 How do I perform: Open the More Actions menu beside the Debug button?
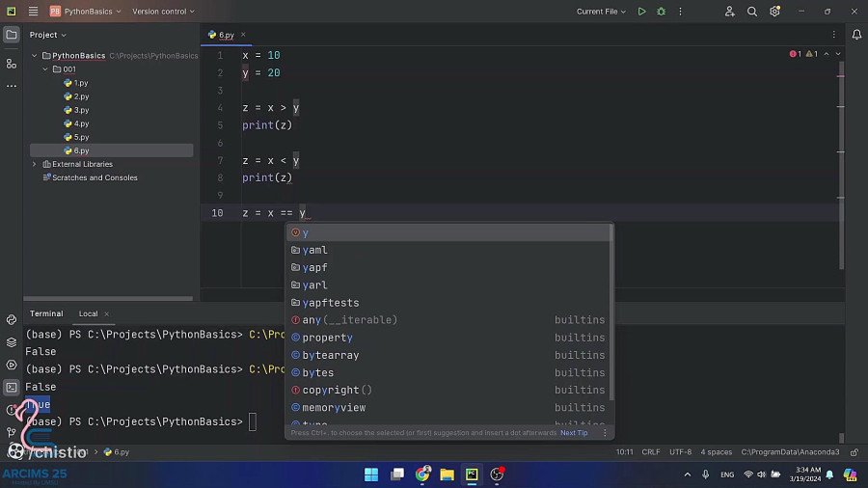[680, 11]
